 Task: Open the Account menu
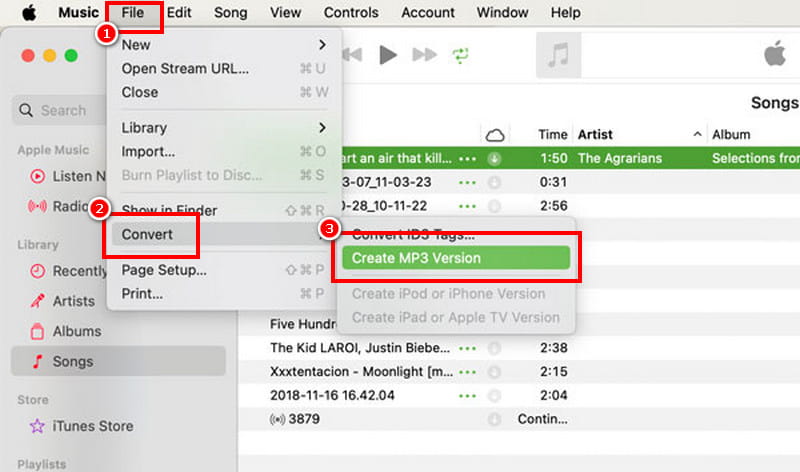click(x=428, y=12)
